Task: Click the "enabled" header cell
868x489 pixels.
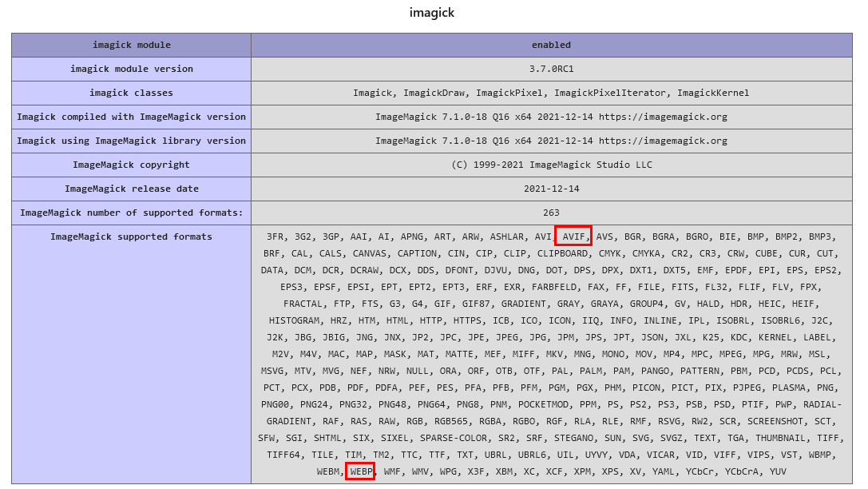Action: click(551, 45)
